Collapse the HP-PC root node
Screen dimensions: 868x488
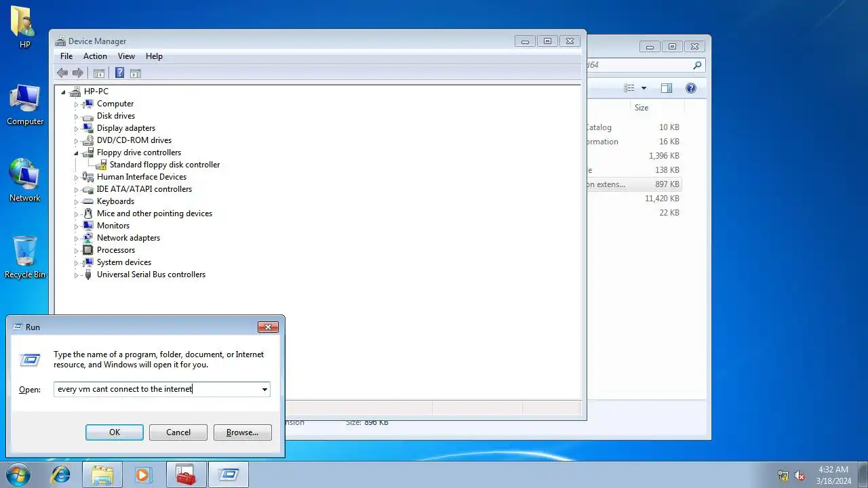point(63,92)
